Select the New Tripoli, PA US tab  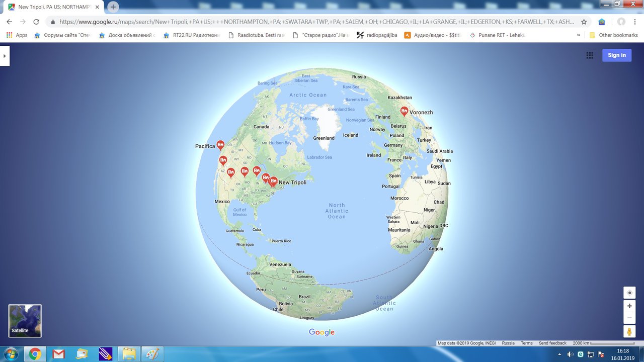point(55,8)
